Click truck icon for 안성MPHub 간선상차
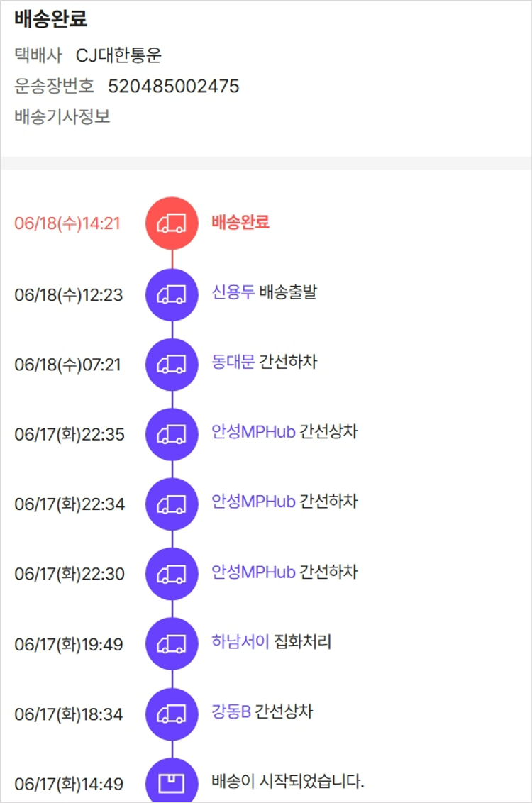The width and height of the screenshot is (532, 803). coord(172,434)
